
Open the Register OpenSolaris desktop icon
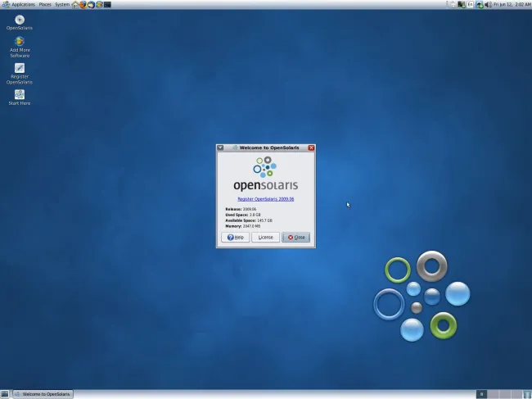(x=20, y=69)
